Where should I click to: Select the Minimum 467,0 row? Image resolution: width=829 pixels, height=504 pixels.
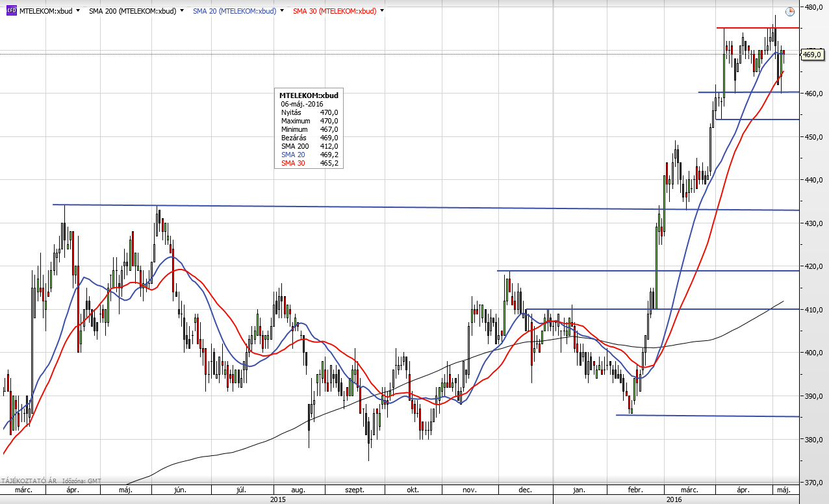click(309, 129)
